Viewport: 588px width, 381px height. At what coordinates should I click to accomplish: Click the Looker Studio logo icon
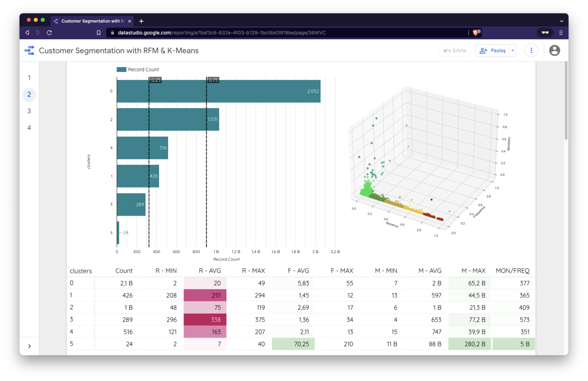[29, 50]
